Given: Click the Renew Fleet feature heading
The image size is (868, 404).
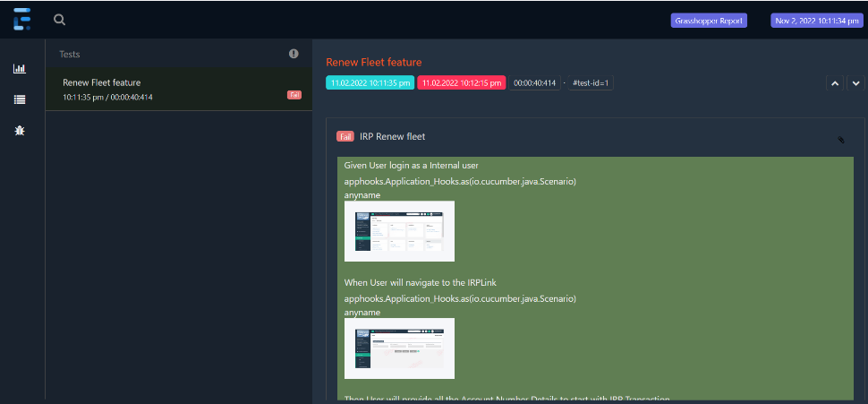Looking at the screenshot, I should (374, 62).
